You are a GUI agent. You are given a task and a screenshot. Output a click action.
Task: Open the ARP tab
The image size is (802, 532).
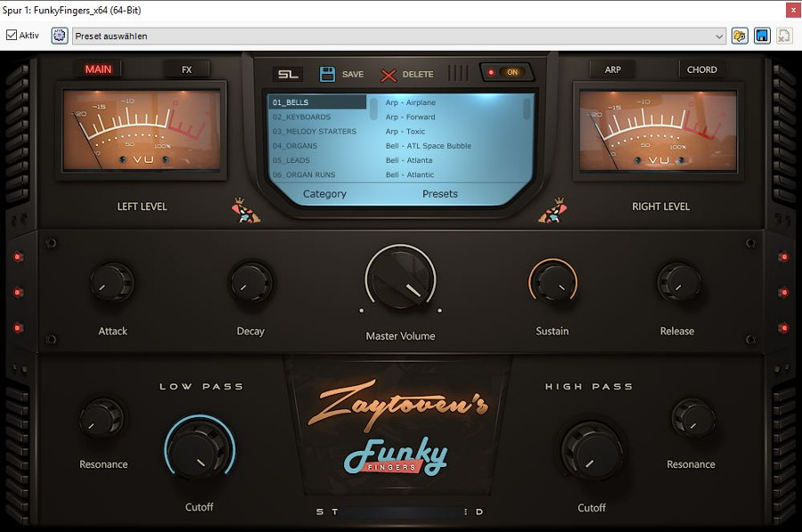click(x=613, y=70)
